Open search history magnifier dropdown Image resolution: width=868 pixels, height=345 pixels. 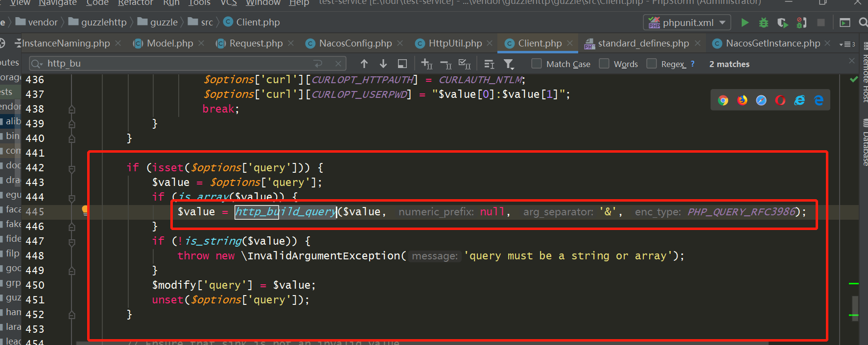(x=37, y=64)
